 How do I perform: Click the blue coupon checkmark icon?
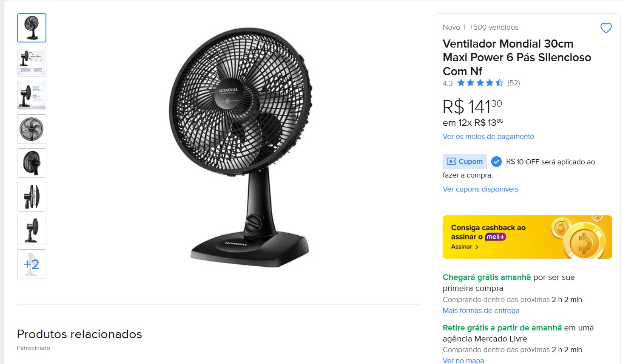click(496, 161)
